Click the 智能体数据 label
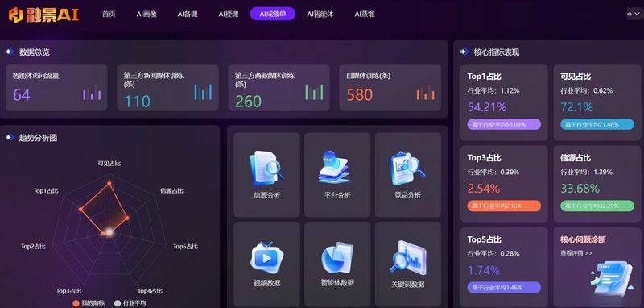This screenshot has width=644, height=308. click(x=337, y=283)
